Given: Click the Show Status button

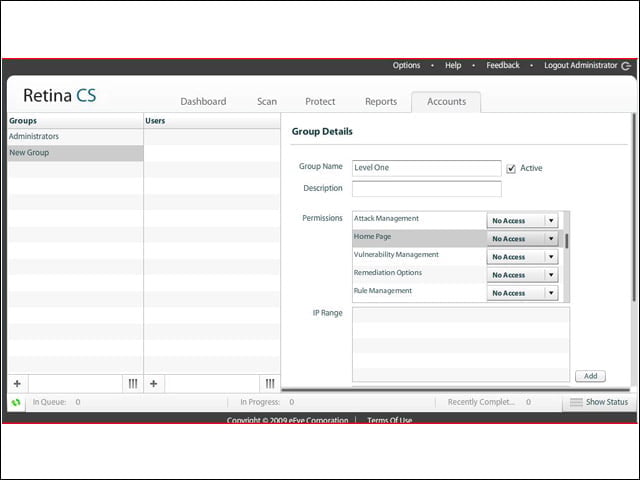Looking at the screenshot, I should pyautogui.click(x=599, y=402).
